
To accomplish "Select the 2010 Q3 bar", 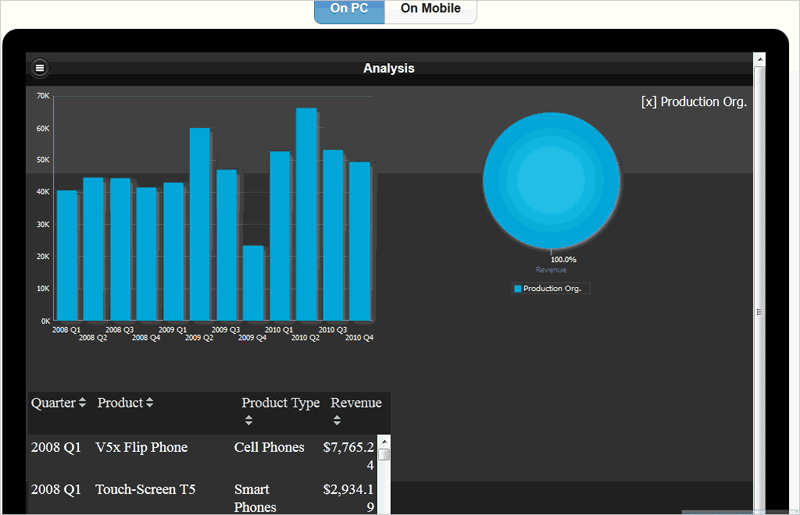I will [333, 235].
